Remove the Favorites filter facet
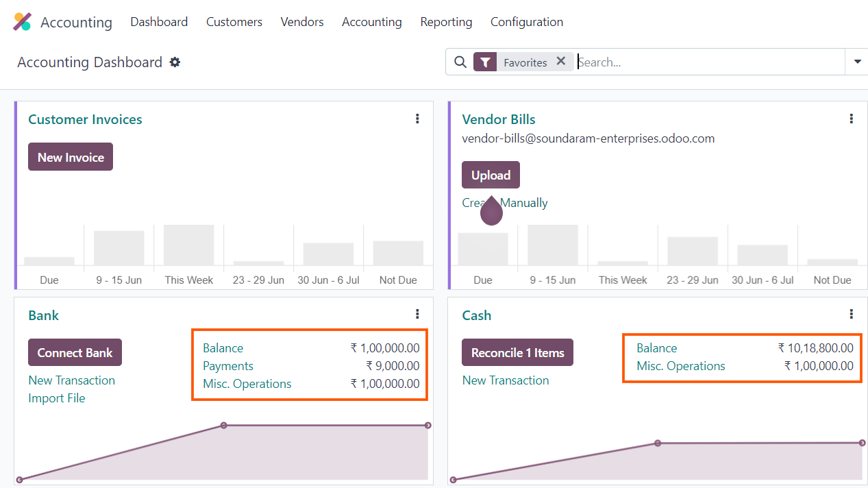 tap(560, 61)
